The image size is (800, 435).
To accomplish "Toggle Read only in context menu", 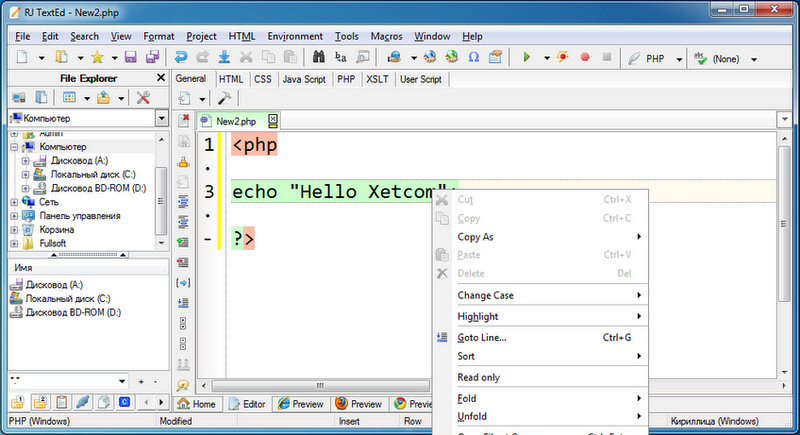I will 540,377.
